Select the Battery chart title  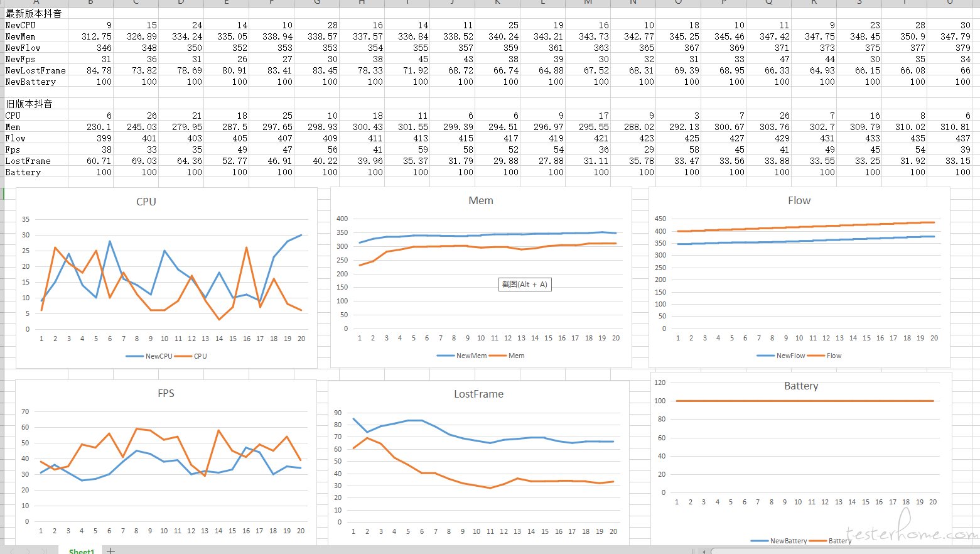coord(801,386)
